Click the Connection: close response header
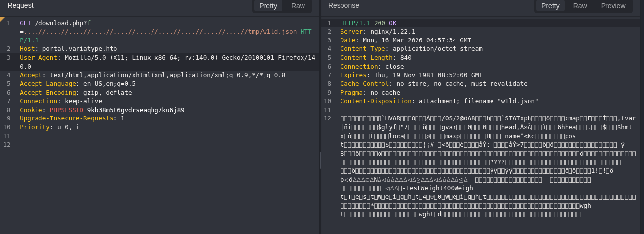Image resolution: width=644 pixels, height=234 pixels. 372,67
